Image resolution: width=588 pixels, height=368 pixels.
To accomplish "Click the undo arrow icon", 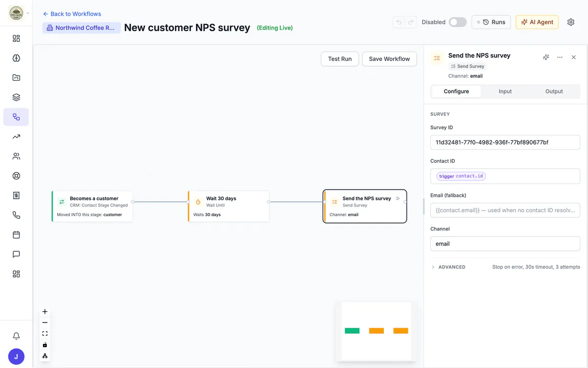I will [399, 22].
